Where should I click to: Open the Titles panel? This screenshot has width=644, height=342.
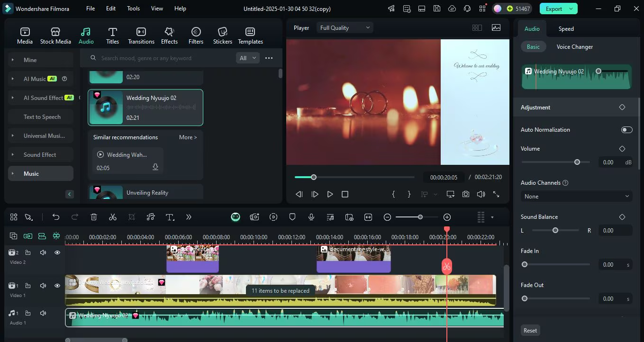[112, 36]
